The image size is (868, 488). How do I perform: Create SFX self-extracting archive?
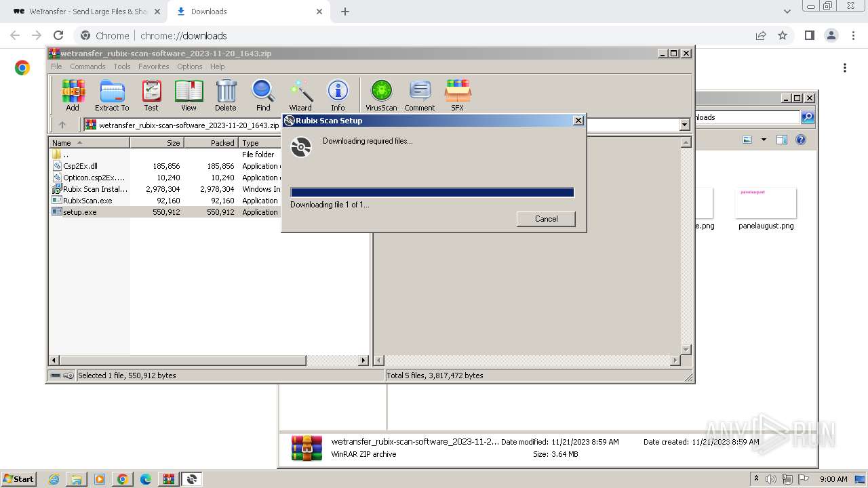(x=458, y=96)
